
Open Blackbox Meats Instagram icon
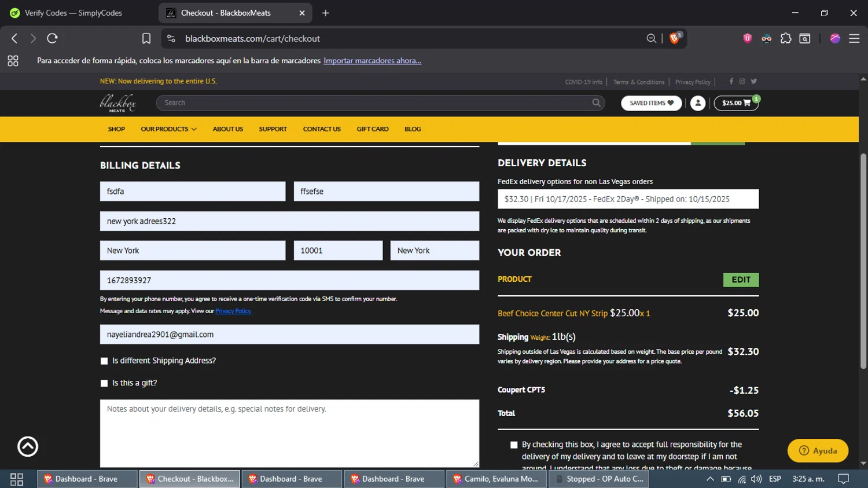pos(742,82)
